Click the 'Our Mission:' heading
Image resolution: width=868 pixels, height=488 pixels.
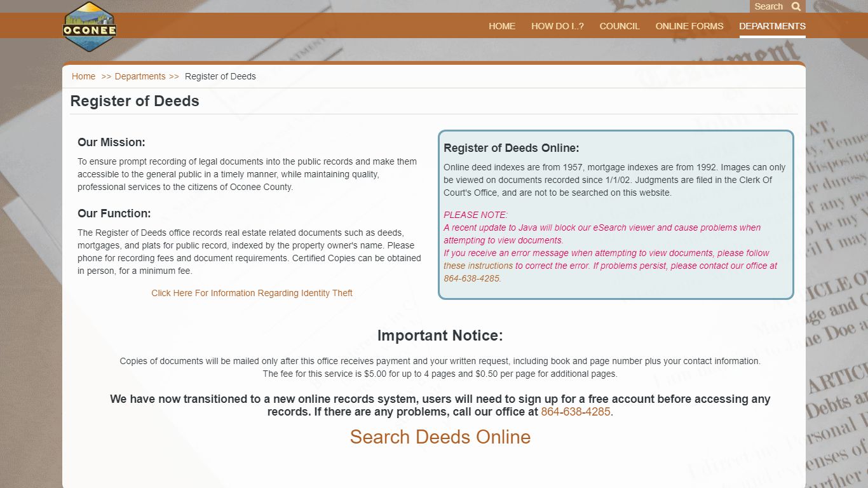(111, 142)
